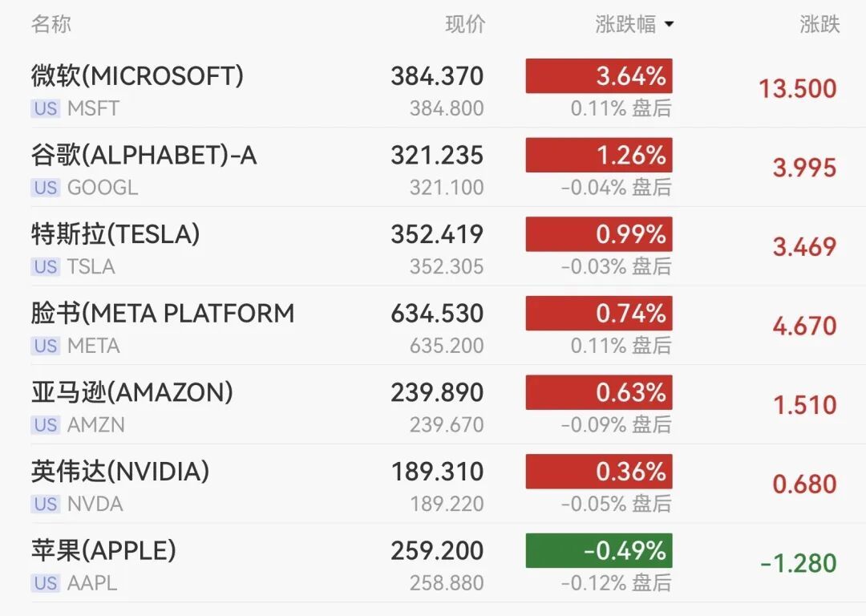Click Amazon's 0.63% change badge
This screenshot has width=866, height=616.
599,392
